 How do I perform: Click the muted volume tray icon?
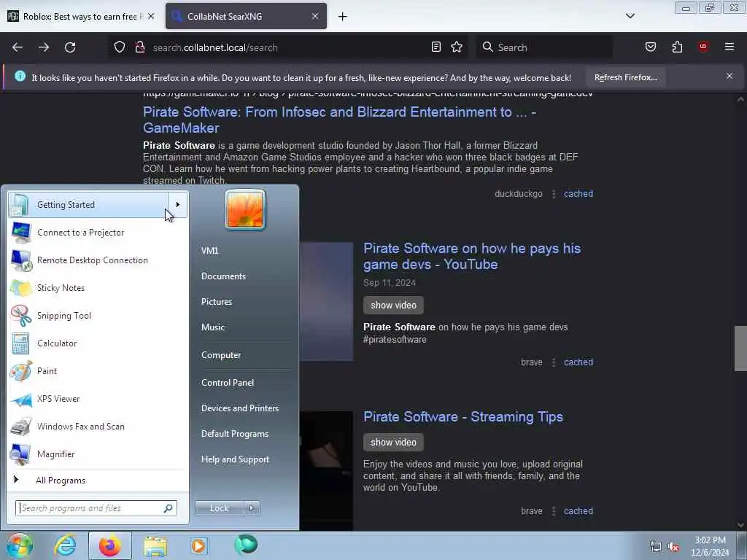[673, 547]
